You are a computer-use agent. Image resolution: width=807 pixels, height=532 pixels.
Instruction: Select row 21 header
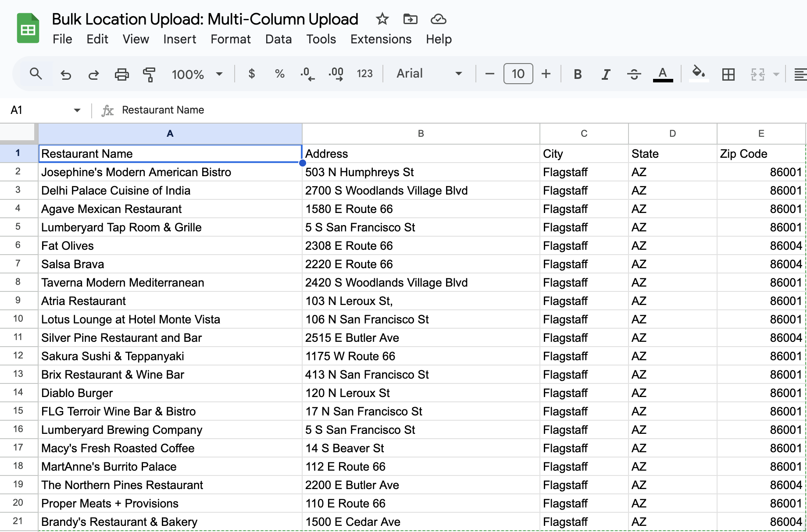18,521
